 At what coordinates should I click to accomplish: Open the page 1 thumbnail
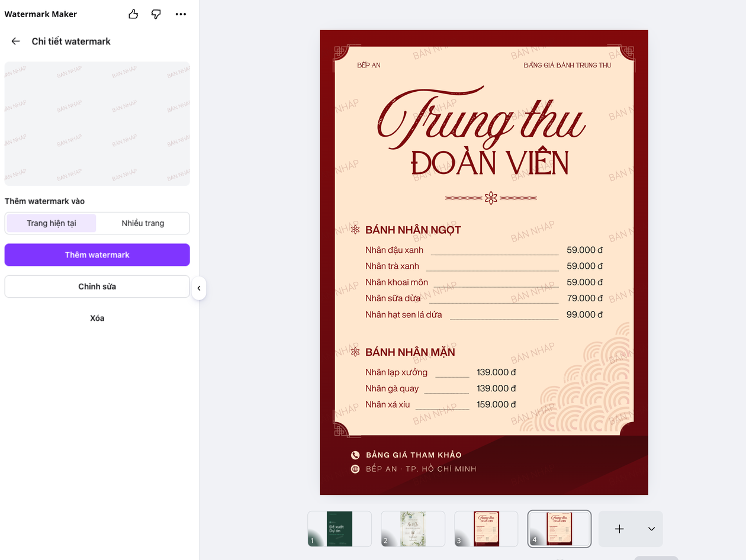(x=340, y=529)
